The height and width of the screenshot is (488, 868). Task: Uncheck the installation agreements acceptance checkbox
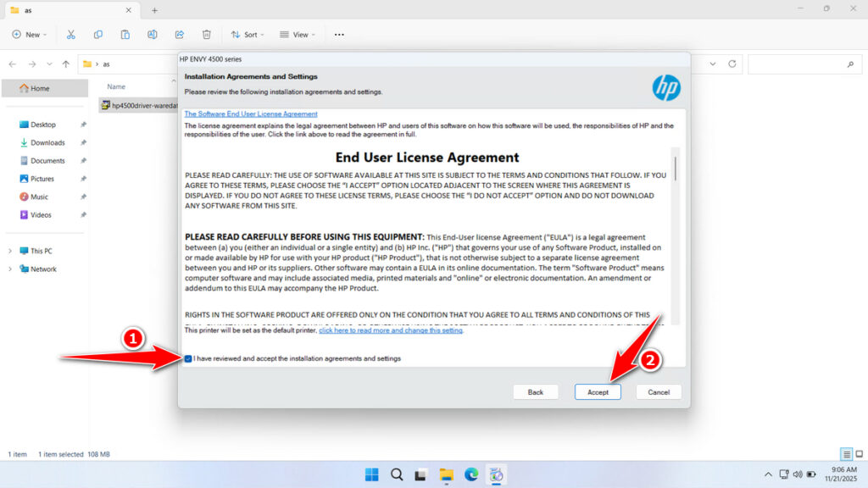tap(187, 358)
